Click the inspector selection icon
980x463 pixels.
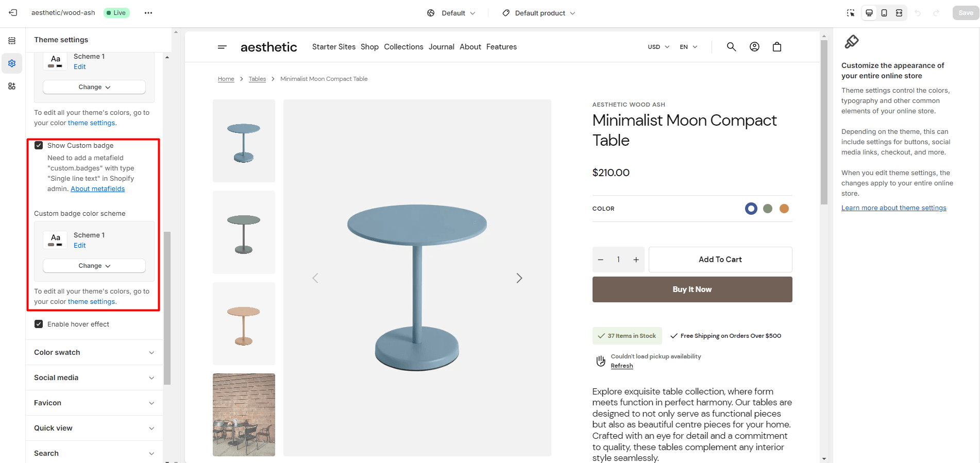point(851,13)
